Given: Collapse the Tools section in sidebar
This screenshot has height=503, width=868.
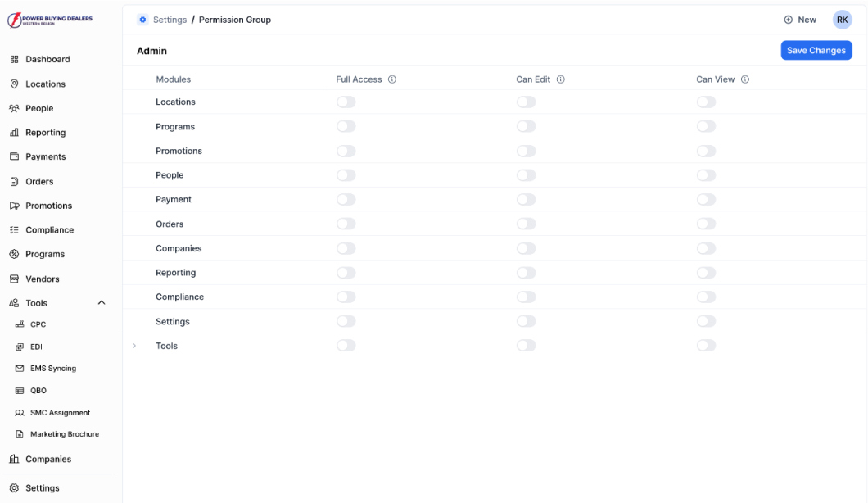Looking at the screenshot, I should pos(102,302).
